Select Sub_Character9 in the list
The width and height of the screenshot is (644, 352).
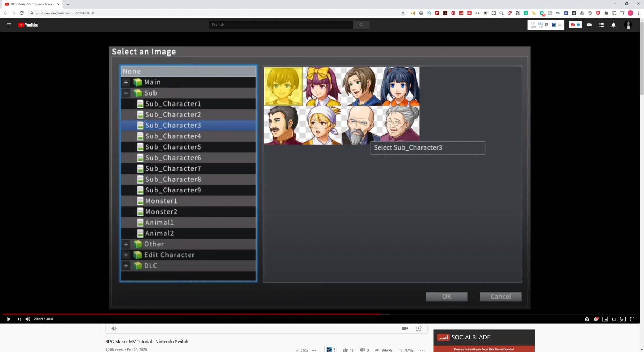pyautogui.click(x=189, y=190)
